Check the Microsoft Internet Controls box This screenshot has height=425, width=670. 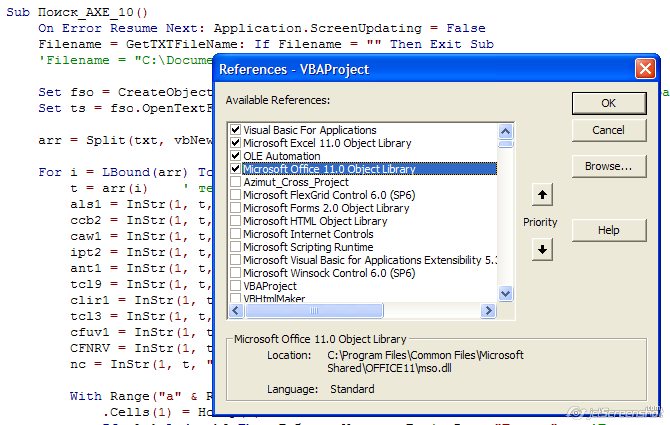click(235, 234)
